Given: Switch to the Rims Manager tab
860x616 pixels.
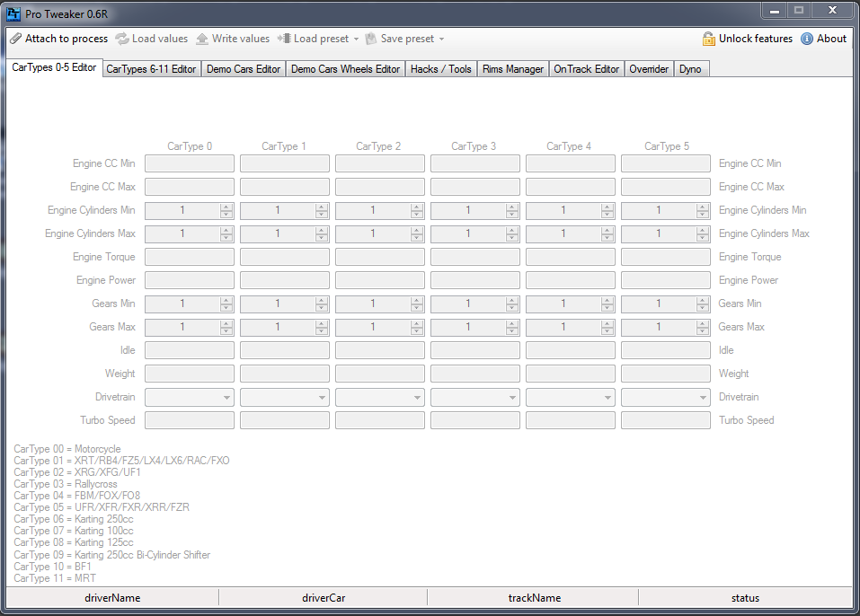Looking at the screenshot, I should 512,68.
